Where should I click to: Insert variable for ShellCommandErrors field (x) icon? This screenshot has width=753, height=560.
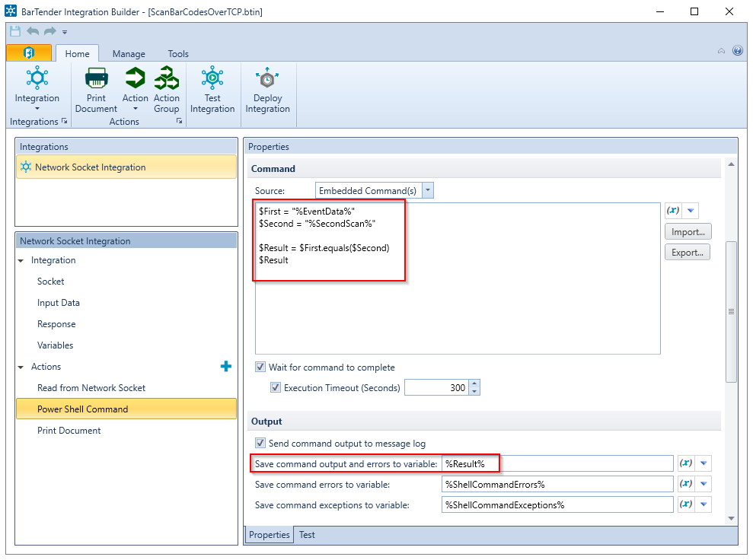pyautogui.click(x=686, y=484)
